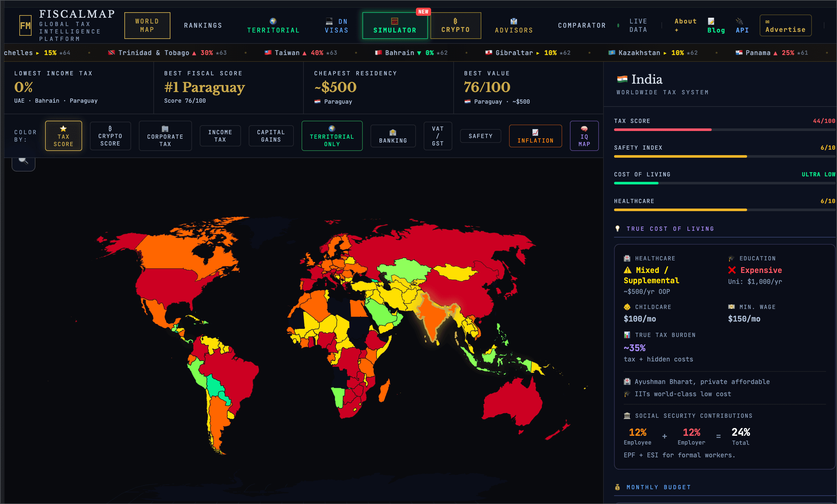This screenshot has height=504, width=837.
Task: Go to DN Visas section
Action: [x=336, y=26]
